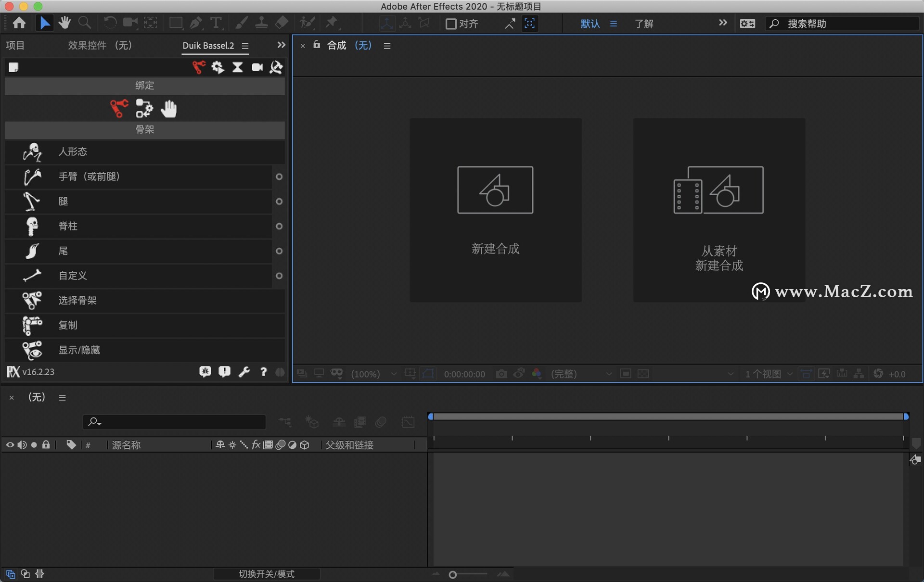924x582 pixels.
Task: Toggle options circle for 腿 row
Action: point(279,202)
